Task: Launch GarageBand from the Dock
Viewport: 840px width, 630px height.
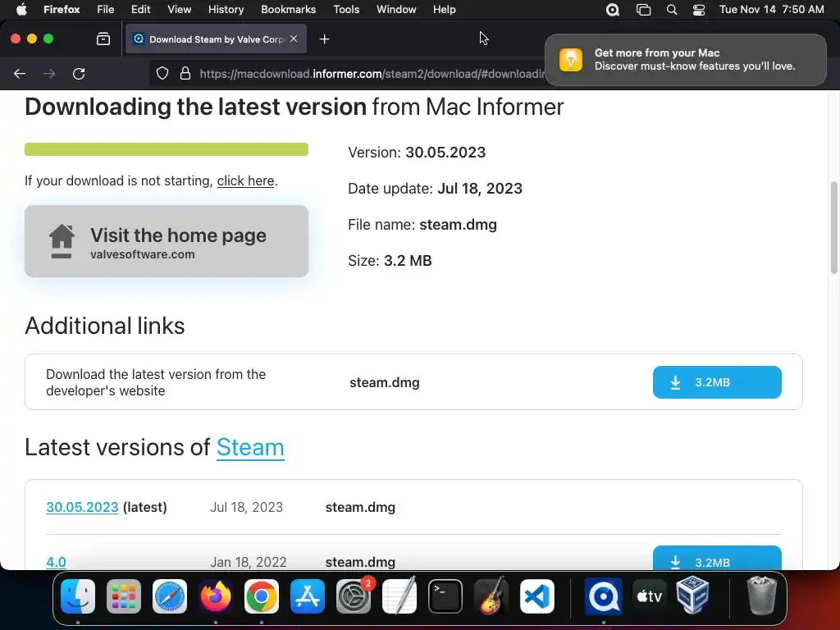Action: 491,596
